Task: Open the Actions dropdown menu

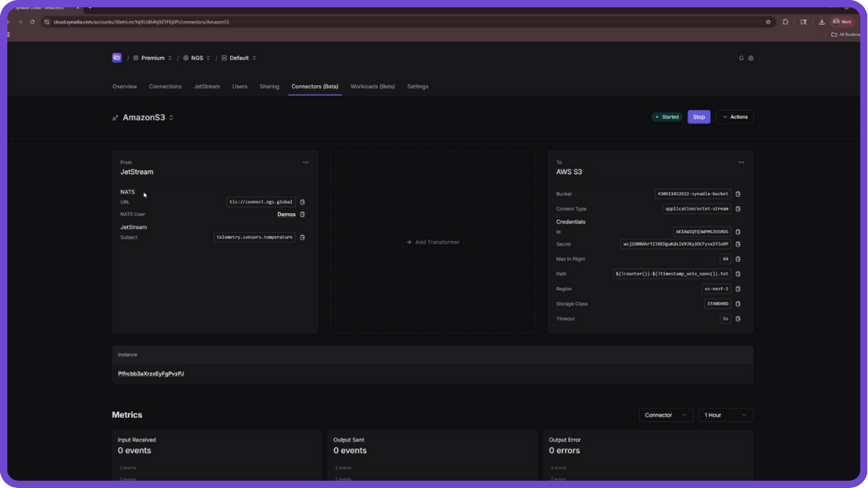Action: coord(734,117)
